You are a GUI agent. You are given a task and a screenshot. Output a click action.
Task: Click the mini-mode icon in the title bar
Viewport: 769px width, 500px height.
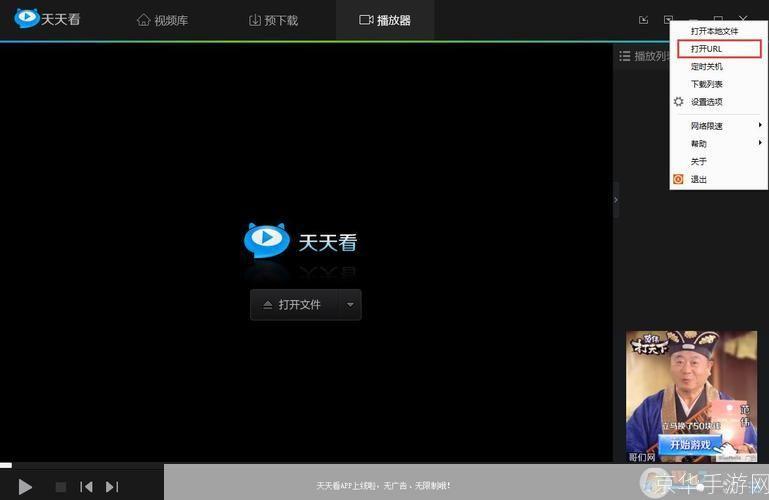(x=643, y=20)
